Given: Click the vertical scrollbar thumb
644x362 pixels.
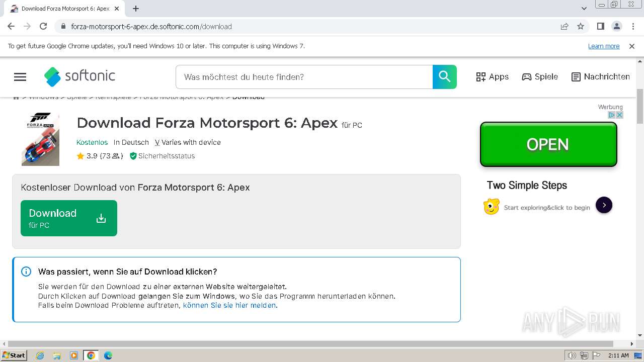Looking at the screenshot, I should [x=640, y=106].
